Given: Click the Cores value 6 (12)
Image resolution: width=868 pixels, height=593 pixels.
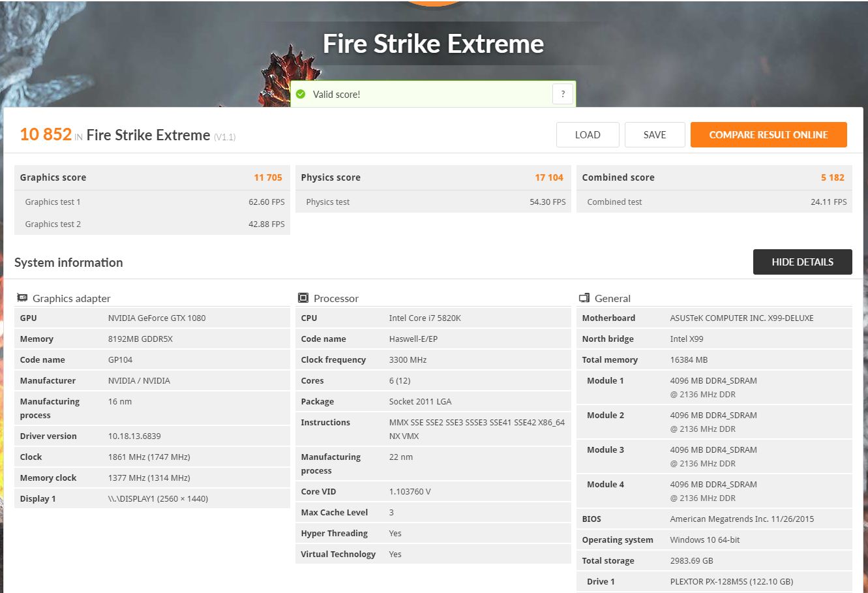Looking at the screenshot, I should pos(400,381).
